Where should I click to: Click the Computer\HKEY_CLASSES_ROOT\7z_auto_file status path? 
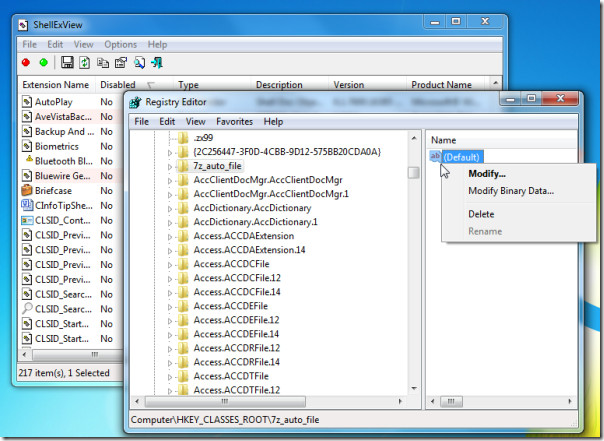[225, 420]
